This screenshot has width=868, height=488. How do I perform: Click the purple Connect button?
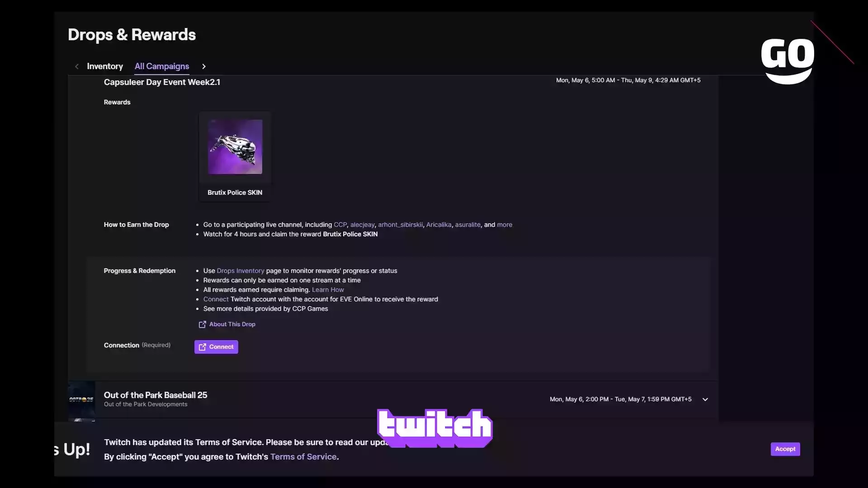216,347
